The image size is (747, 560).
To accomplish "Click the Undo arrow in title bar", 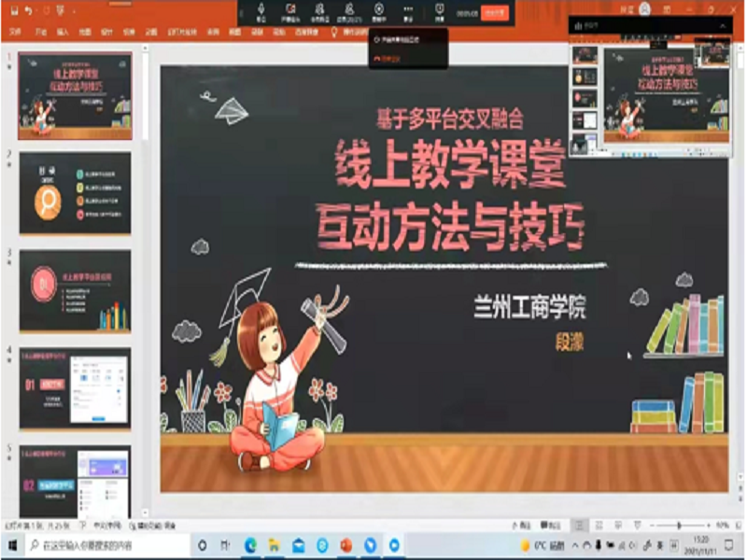I will pyautogui.click(x=29, y=10).
